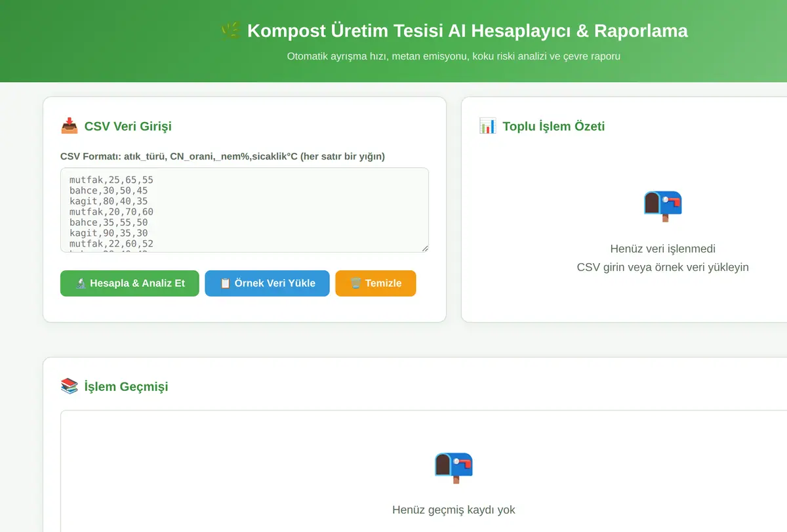Viewport: 787px width, 532px height.
Task: Click the 'CSV Veri Girişi' heading
Action: click(128, 126)
